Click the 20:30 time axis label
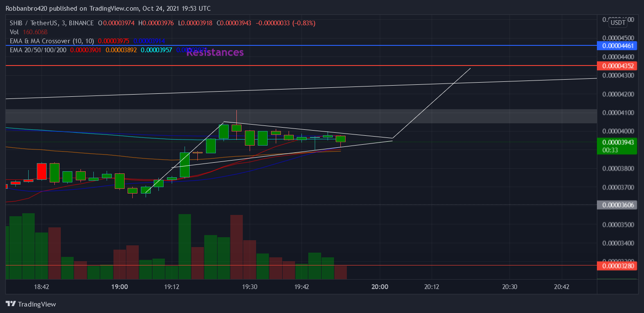644x313 pixels. 510,287
